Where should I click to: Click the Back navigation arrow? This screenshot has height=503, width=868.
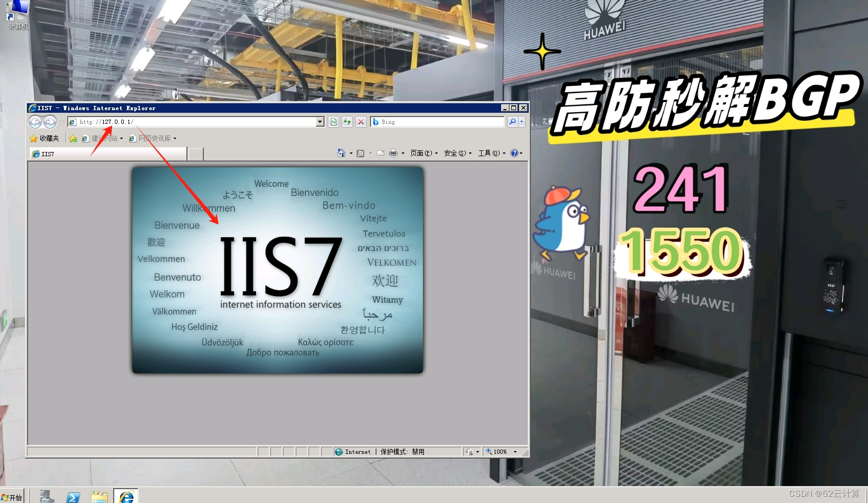point(35,122)
